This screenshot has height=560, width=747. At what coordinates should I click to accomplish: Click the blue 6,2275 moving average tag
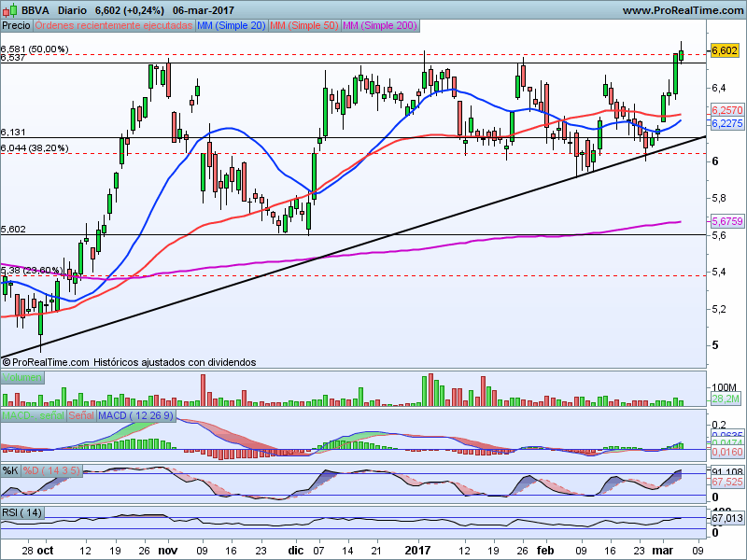click(x=727, y=124)
